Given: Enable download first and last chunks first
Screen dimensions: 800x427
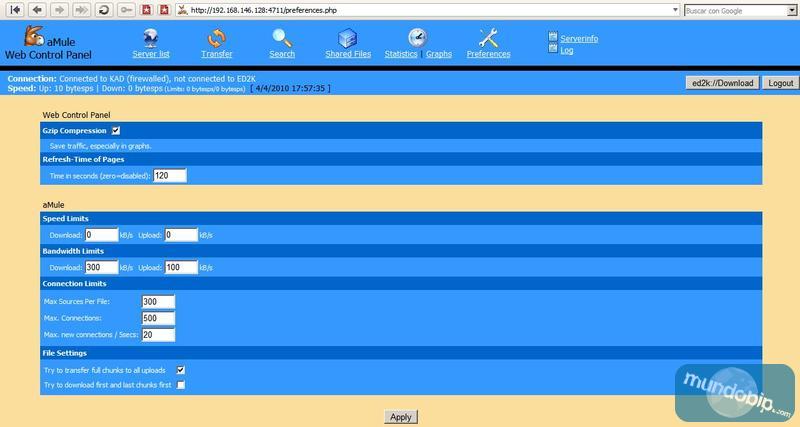Looking at the screenshot, I should [x=181, y=385].
